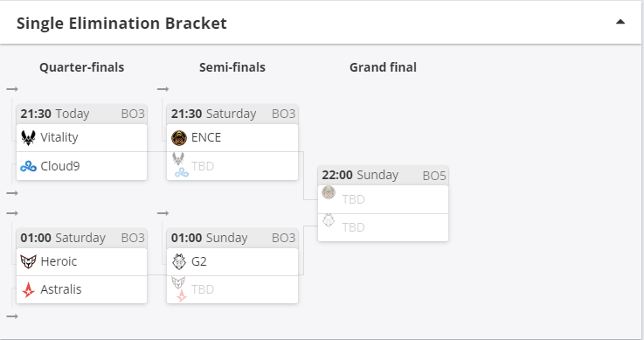Open the 01:00 Saturday Heroic match header
The image size is (644, 340).
click(82, 238)
